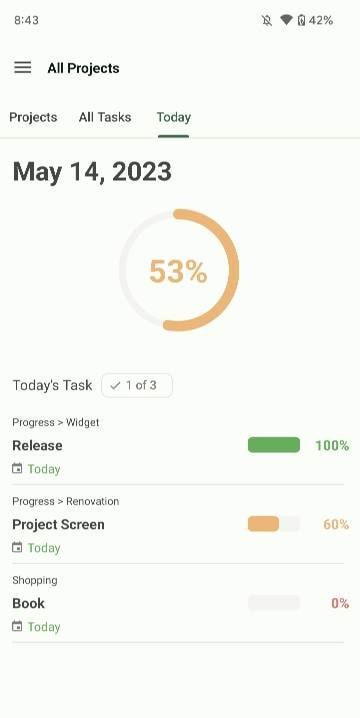Click the calendar icon under Project Screen
This screenshot has height=718, width=360.
point(17,547)
